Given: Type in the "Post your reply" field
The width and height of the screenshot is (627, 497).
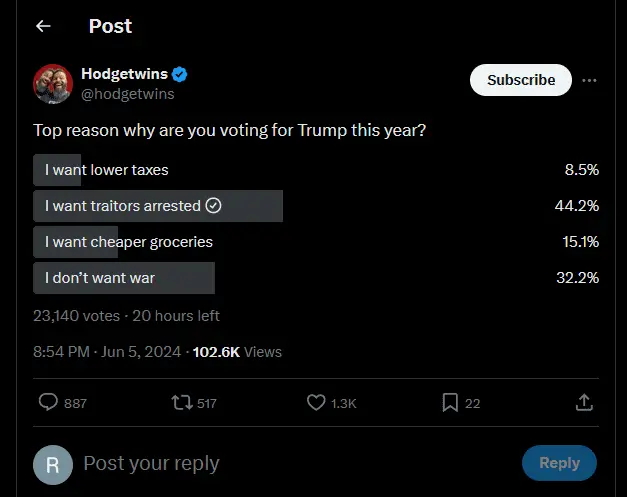Looking at the screenshot, I should 290,463.
